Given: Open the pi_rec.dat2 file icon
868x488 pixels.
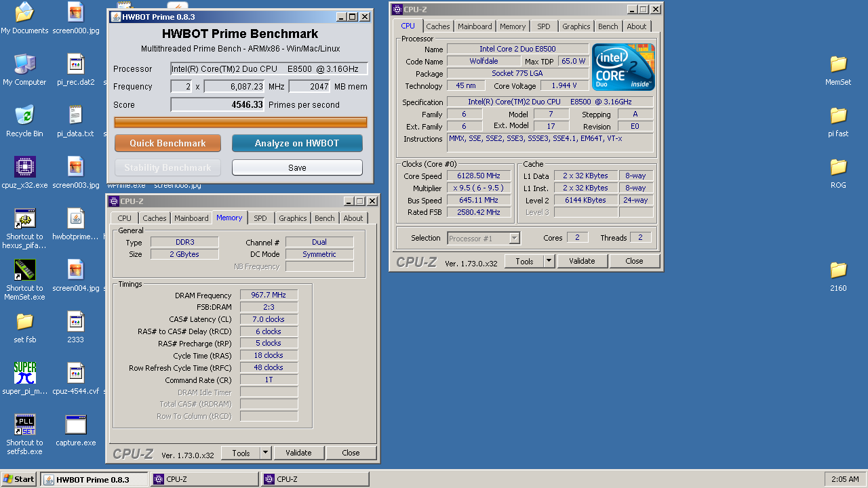Looking at the screenshot, I should click(75, 64).
